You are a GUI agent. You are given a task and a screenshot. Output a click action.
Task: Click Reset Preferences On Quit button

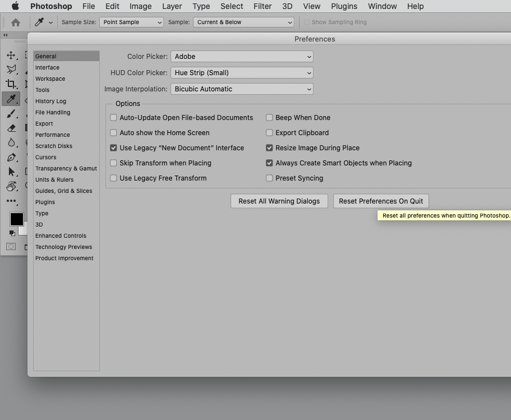coord(381,201)
